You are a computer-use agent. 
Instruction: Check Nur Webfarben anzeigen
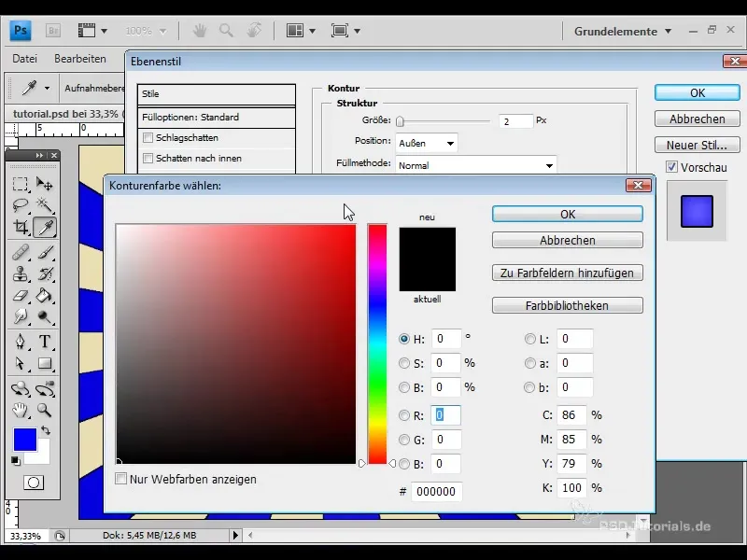point(121,479)
